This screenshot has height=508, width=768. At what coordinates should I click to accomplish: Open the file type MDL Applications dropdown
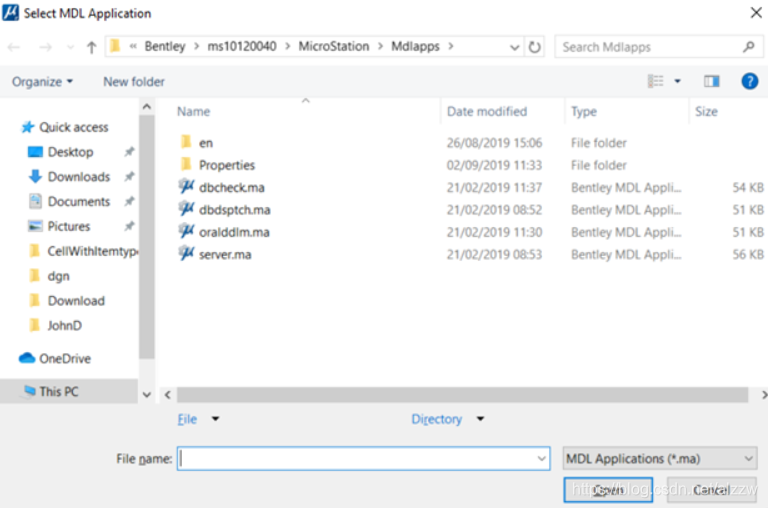(x=660, y=459)
